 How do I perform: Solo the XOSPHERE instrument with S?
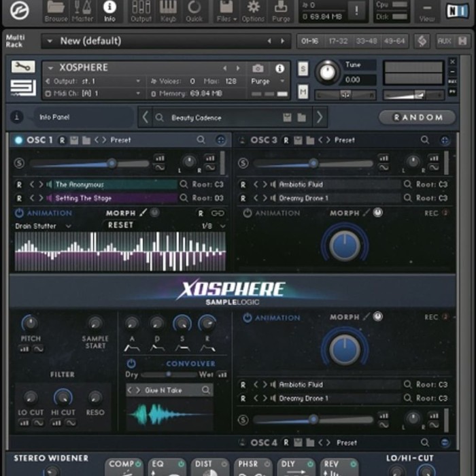303,69
